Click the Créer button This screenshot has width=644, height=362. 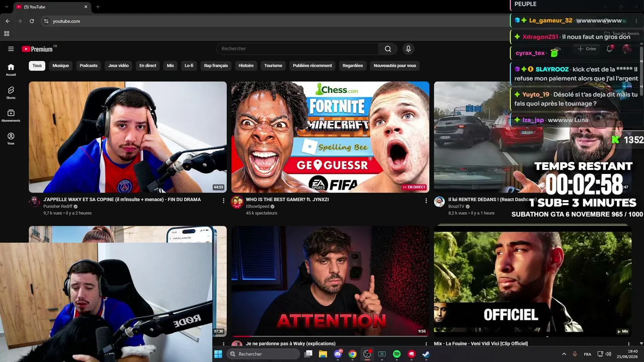pos(587,49)
